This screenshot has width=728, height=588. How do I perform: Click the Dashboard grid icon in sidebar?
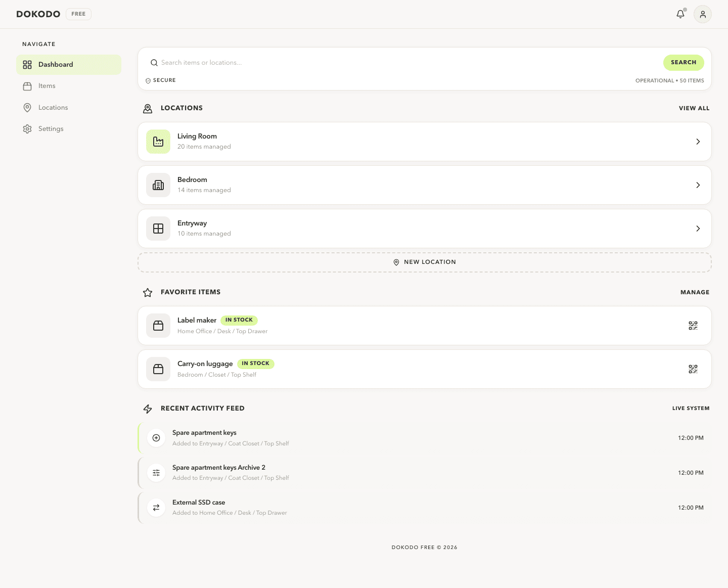(x=27, y=65)
